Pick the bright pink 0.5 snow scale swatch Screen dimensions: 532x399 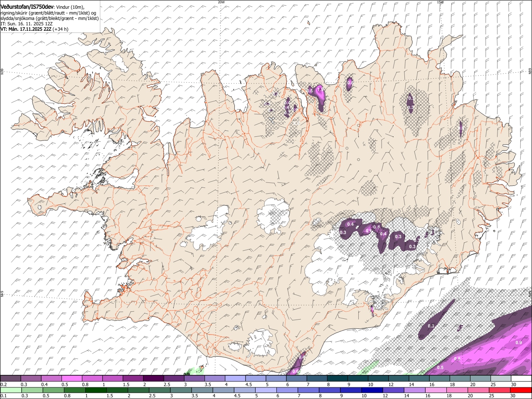pyautogui.click(x=71, y=379)
